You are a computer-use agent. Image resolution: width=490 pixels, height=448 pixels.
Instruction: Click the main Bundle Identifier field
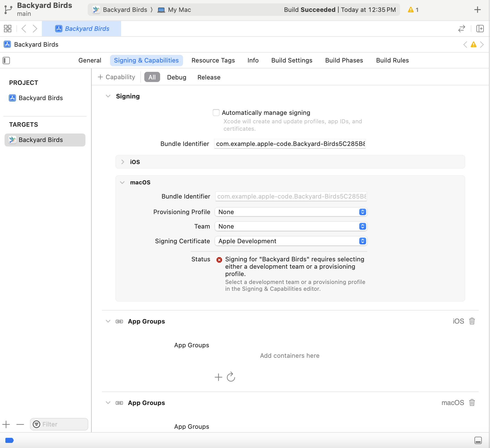click(x=290, y=144)
